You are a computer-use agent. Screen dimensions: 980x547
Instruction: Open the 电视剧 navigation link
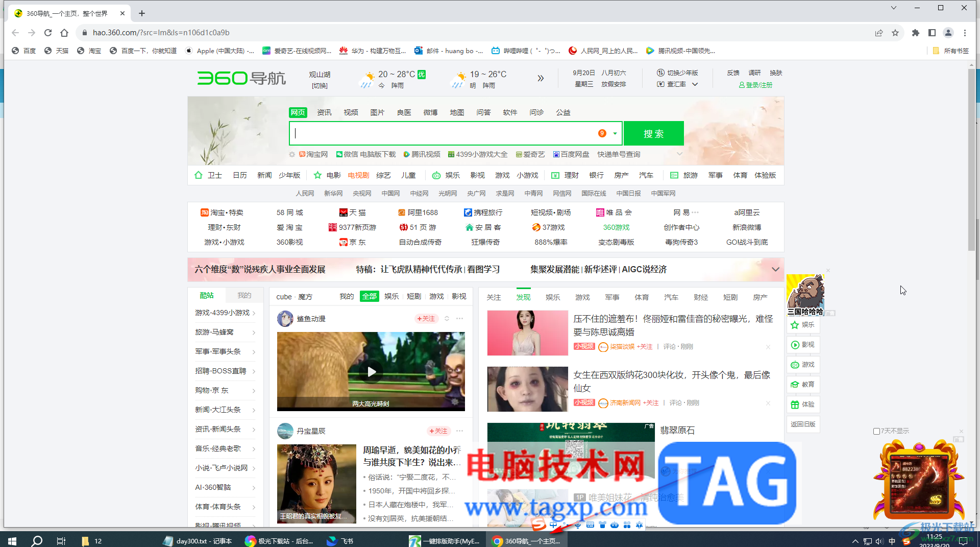(x=358, y=175)
